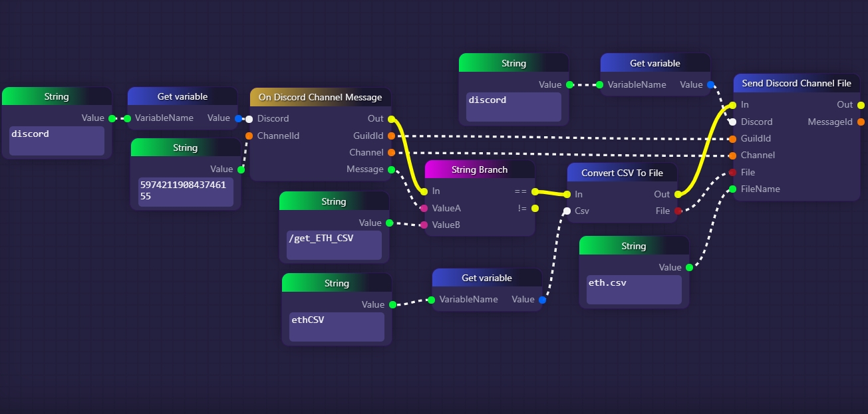Edit the /get_ETH_CSV string text field
868x414 pixels.
[334, 245]
